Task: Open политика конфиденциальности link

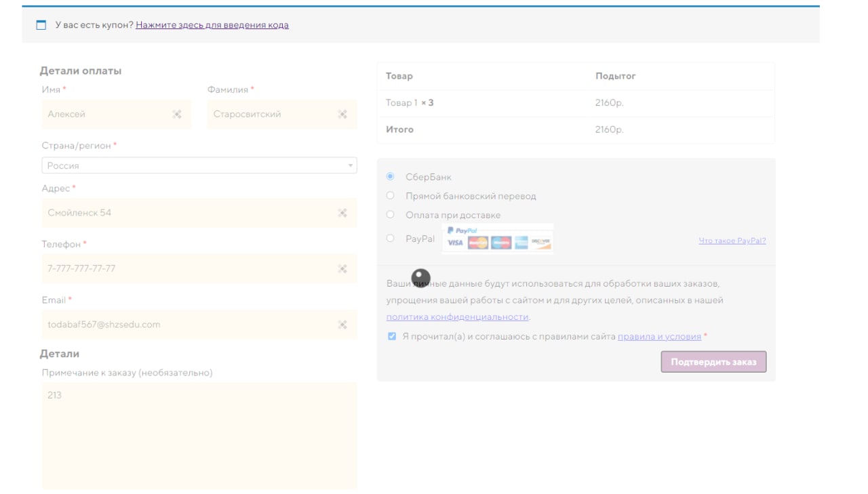Action: pos(458,316)
